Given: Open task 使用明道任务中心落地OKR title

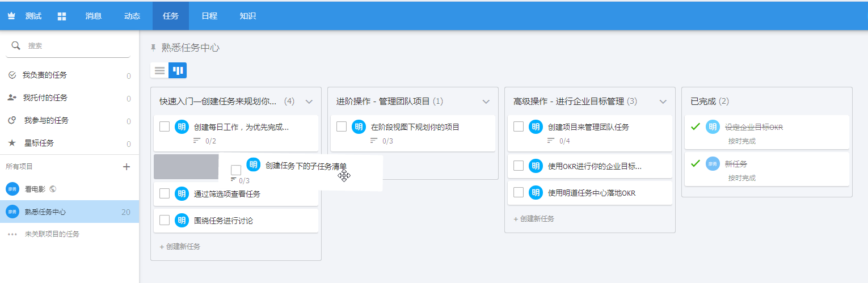Looking at the screenshot, I should 592,193.
